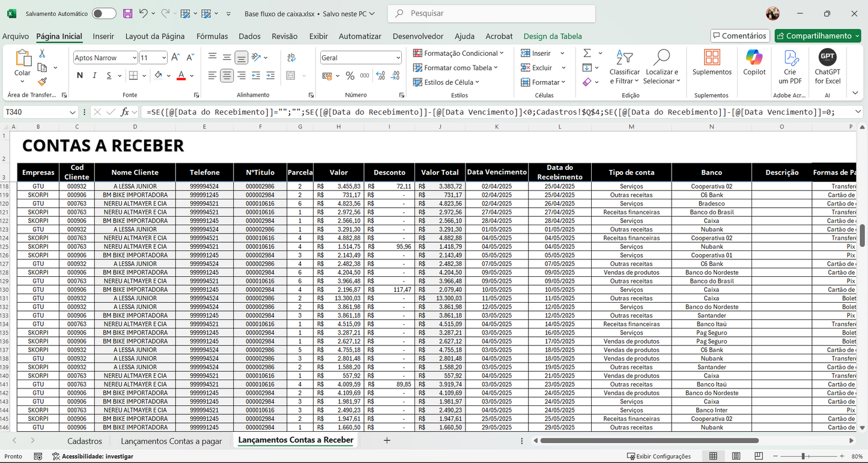Open the Comentários panel
Viewport: 868px width, 463px height.
pos(739,35)
